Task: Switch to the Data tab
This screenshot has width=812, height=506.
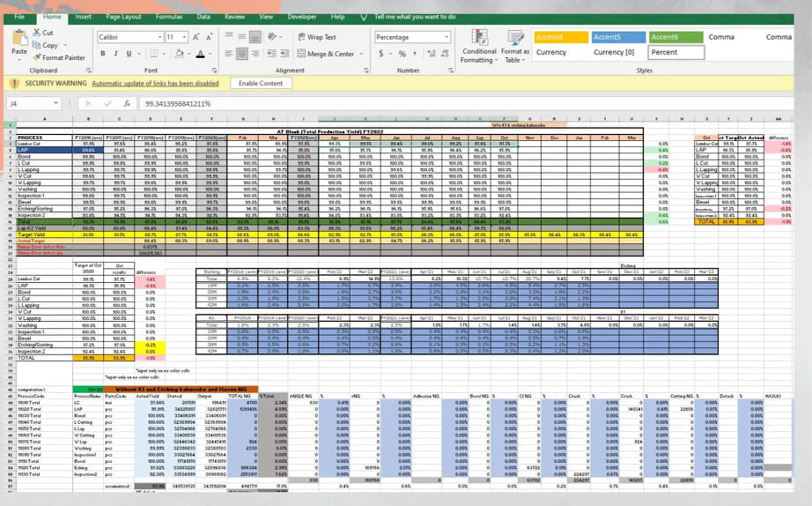Action: point(203,17)
